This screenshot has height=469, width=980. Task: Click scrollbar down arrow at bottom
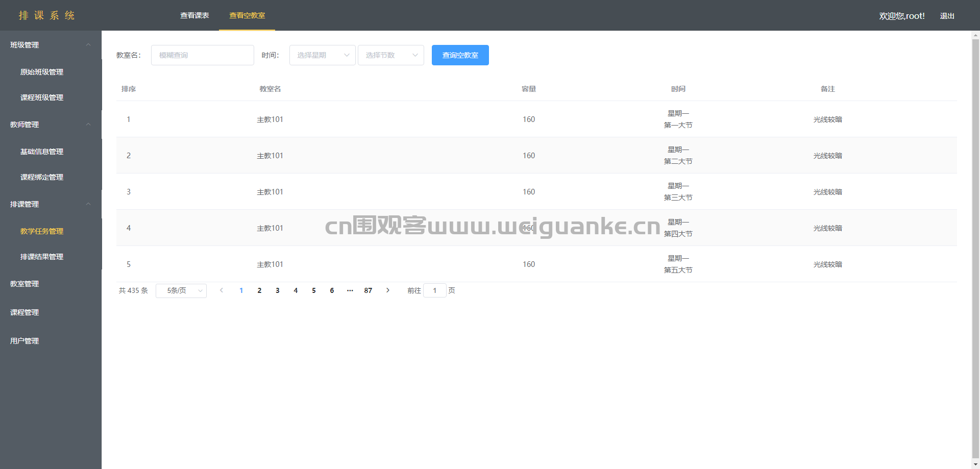(975, 465)
